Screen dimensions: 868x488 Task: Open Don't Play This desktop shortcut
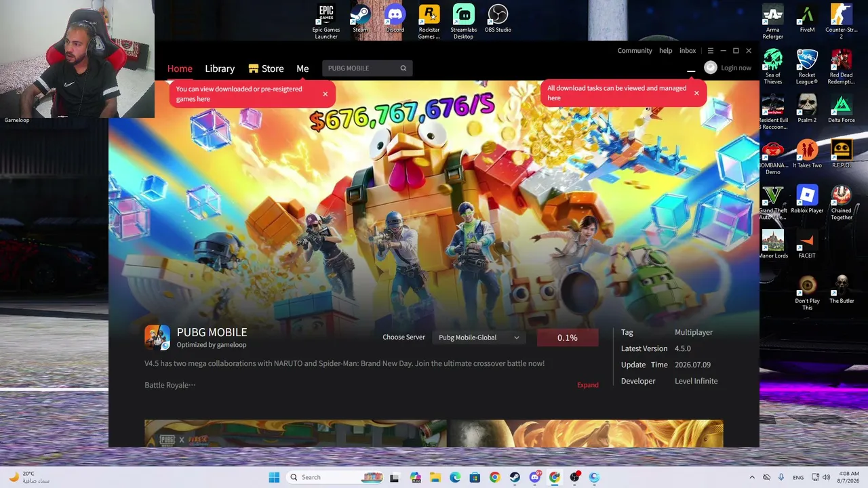(x=807, y=293)
